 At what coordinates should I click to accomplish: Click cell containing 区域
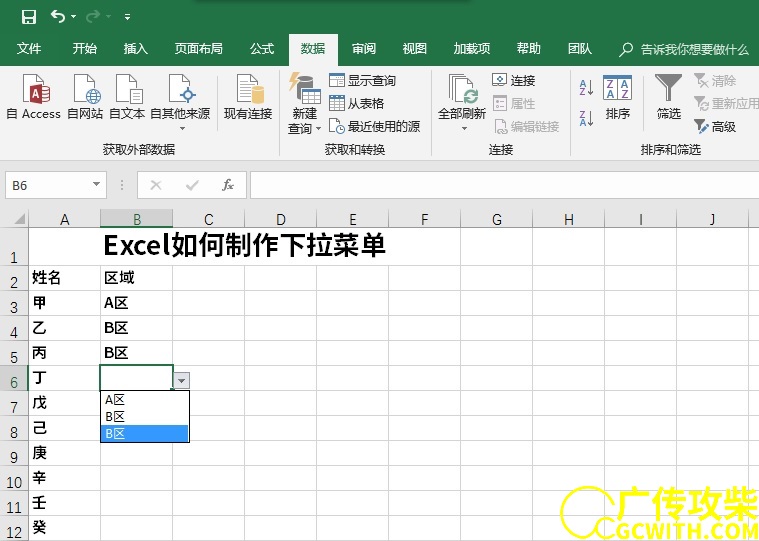(137, 278)
